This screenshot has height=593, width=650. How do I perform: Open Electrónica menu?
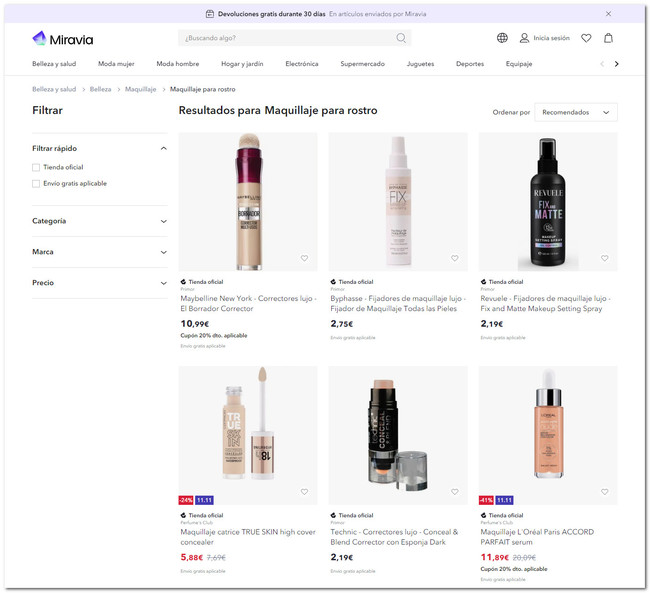pyautogui.click(x=302, y=64)
